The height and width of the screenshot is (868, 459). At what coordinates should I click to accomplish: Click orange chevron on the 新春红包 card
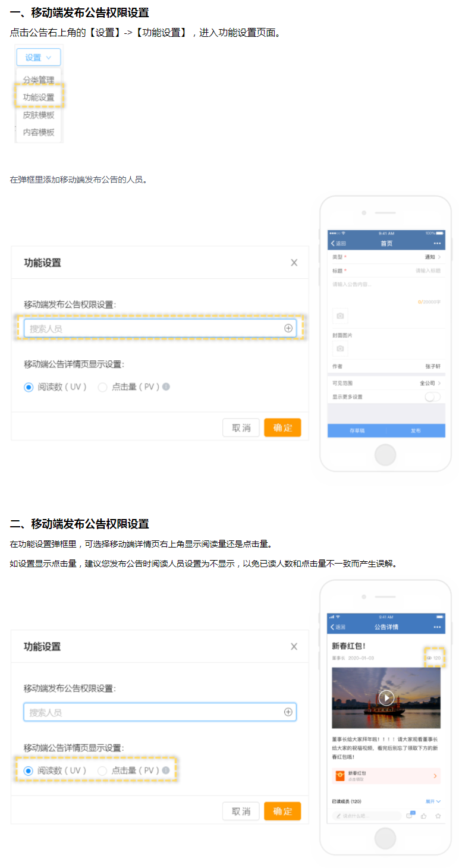coord(435,775)
